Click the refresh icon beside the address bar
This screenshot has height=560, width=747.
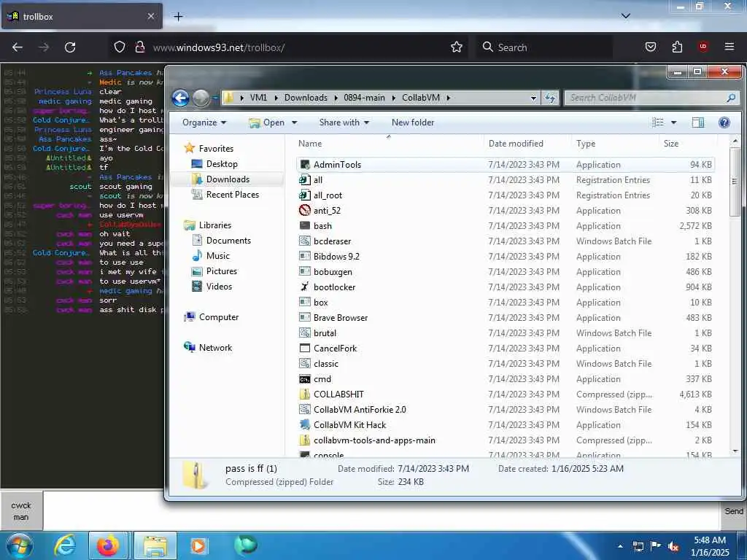(x=550, y=98)
